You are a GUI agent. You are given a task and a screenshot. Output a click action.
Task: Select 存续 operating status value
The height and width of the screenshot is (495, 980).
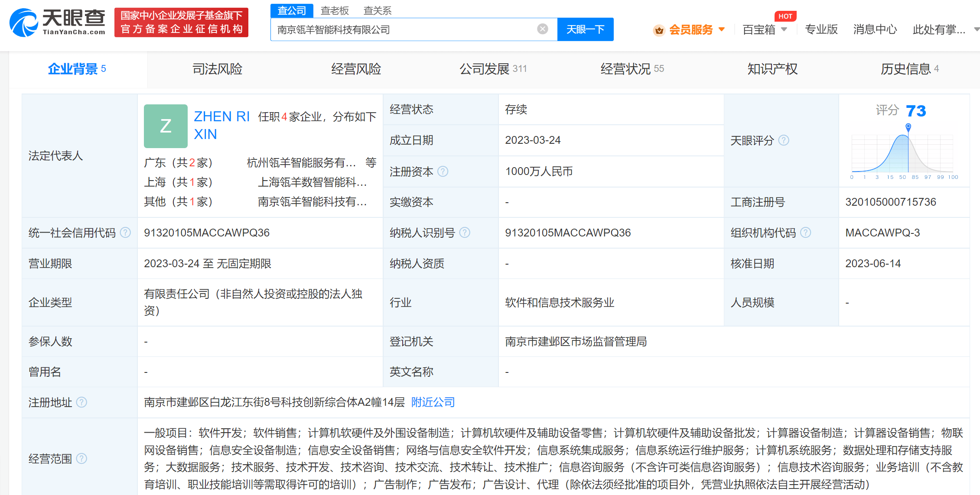coord(516,110)
